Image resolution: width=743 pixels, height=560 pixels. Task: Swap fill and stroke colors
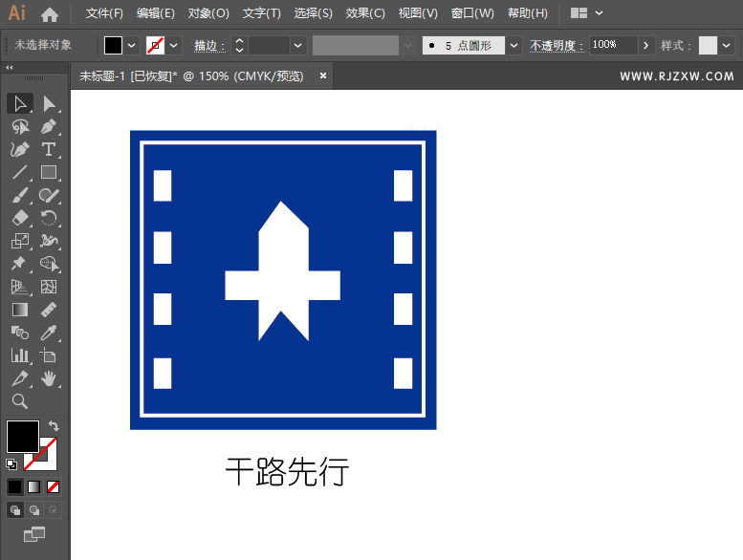click(x=55, y=426)
